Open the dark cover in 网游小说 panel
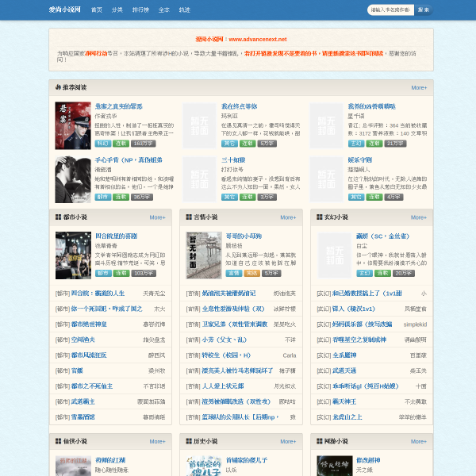 pos(335,466)
